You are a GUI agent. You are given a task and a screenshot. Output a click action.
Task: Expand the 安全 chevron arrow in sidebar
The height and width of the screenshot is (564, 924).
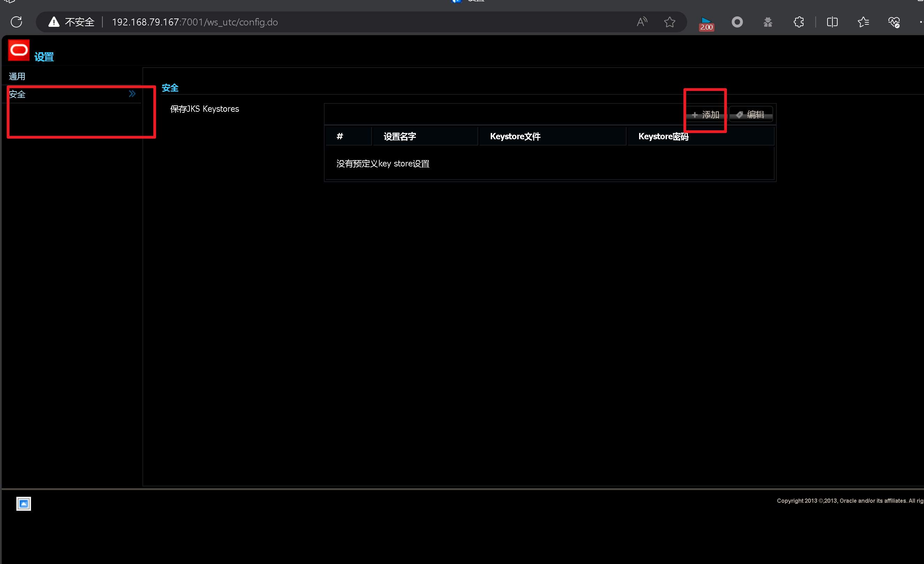click(x=132, y=94)
